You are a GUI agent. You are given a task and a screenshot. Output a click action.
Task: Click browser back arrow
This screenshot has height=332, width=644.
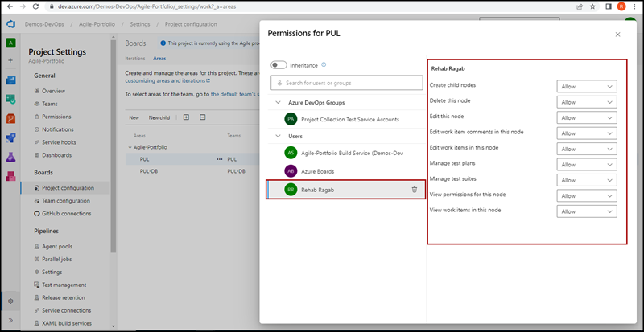[10, 6]
